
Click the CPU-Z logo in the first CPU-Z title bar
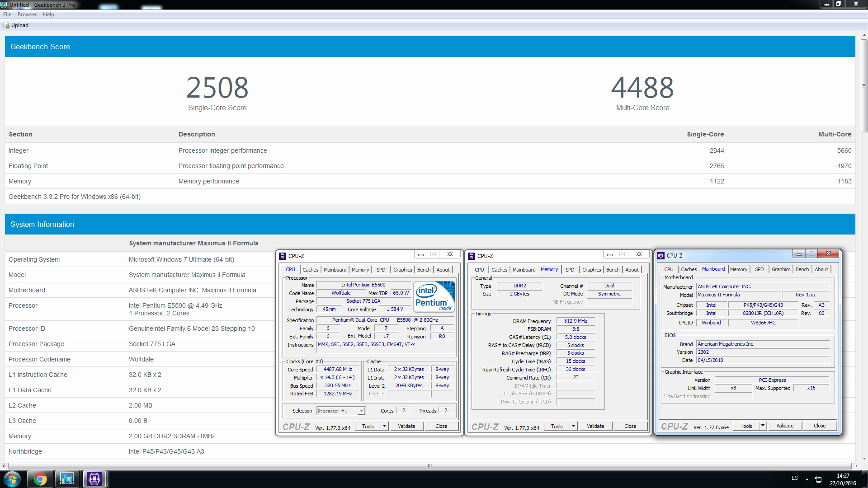[283, 256]
